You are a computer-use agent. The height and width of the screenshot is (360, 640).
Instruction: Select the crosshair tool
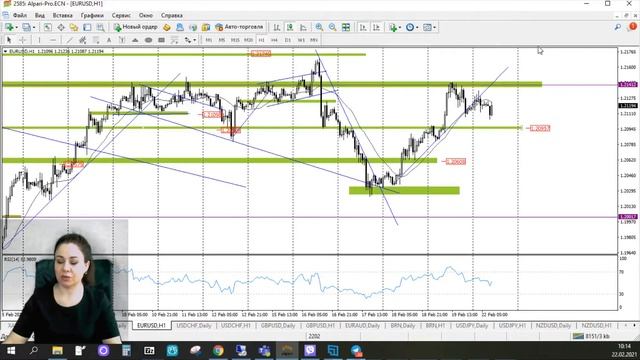click(23, 40)
